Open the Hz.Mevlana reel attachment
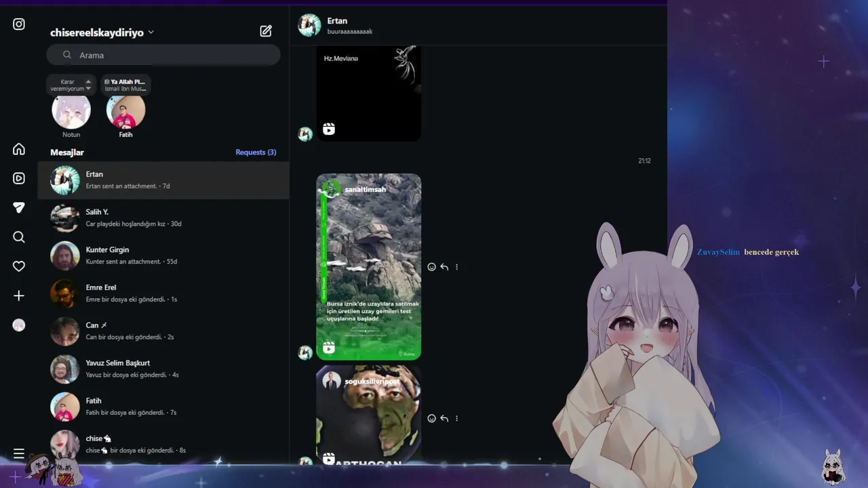 pos(369,94)
